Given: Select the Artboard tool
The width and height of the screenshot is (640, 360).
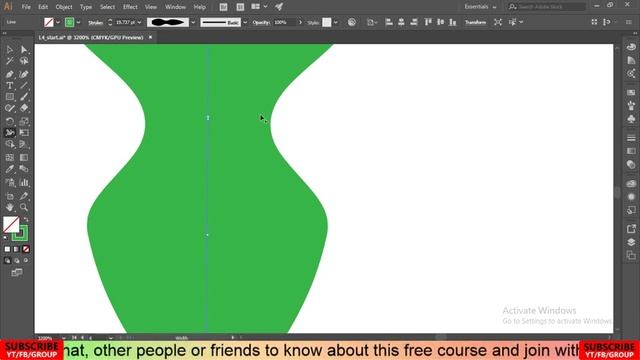Looking at the screenshot, I should (10, 196).
